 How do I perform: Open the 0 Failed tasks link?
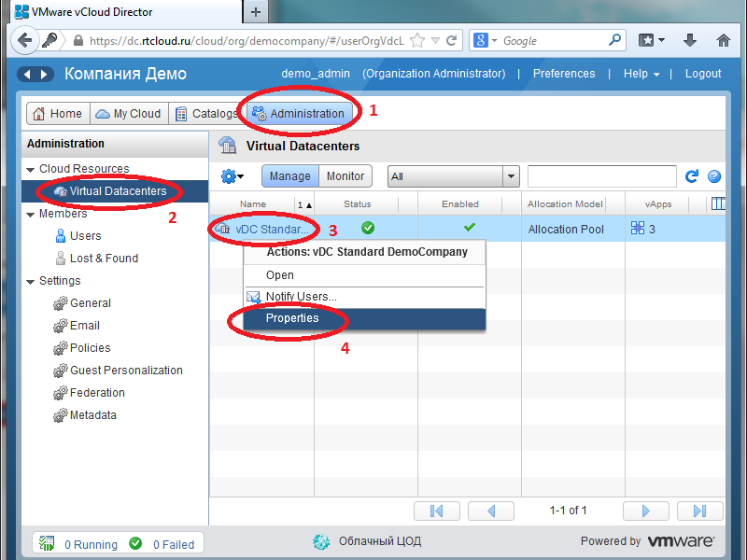click(174, 545)
